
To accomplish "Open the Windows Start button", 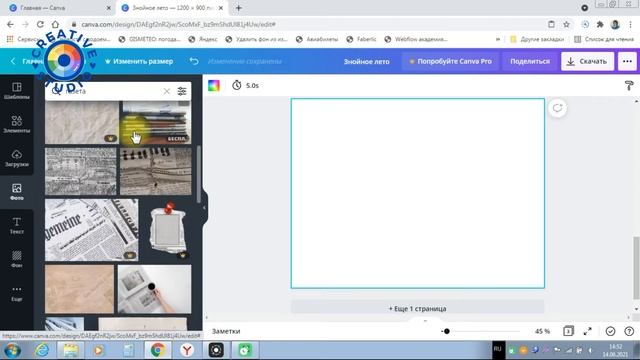I will [13, 350].
